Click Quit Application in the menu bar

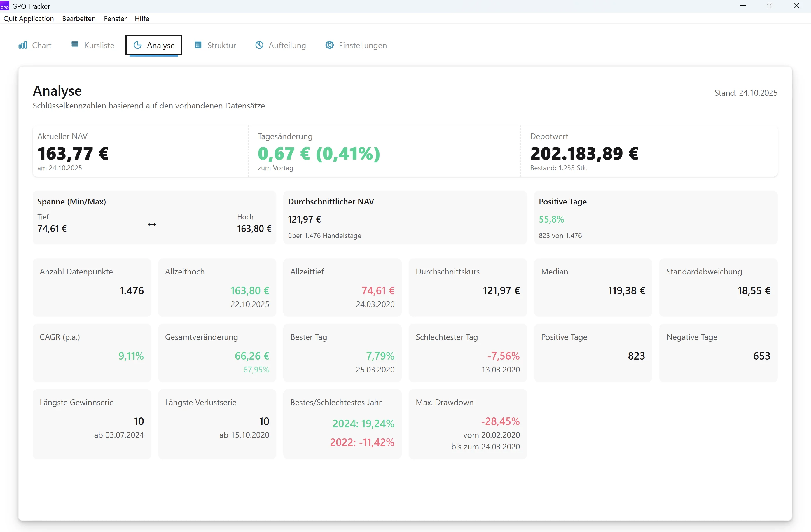(29, 19)
